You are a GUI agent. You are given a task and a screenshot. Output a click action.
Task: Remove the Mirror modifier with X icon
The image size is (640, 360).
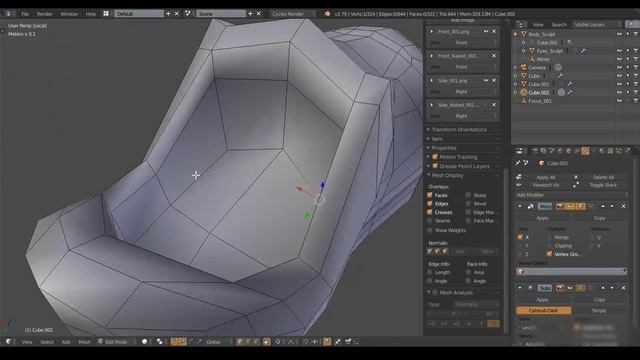tap(623, 206)
